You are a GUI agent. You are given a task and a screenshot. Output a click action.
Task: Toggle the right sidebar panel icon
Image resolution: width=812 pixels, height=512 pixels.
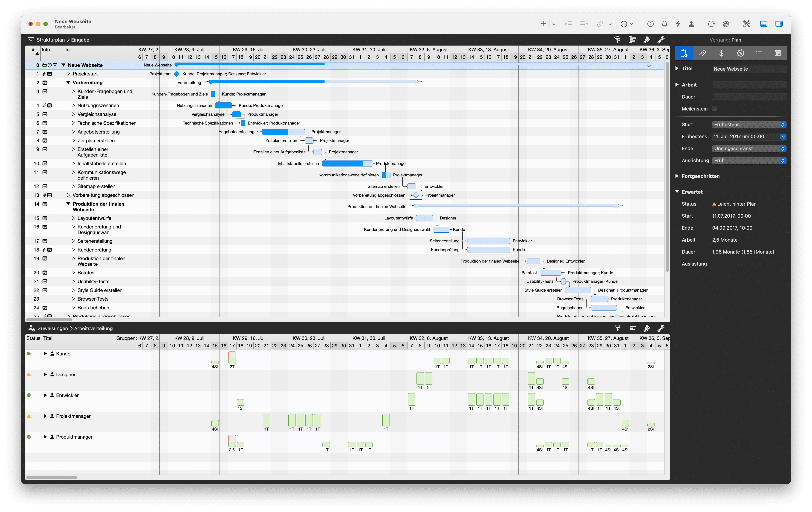(779, 24)
